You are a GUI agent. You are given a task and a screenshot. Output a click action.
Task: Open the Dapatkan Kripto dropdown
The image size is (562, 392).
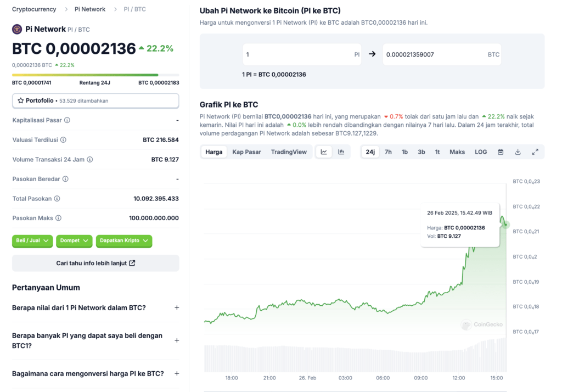point(124,240)
